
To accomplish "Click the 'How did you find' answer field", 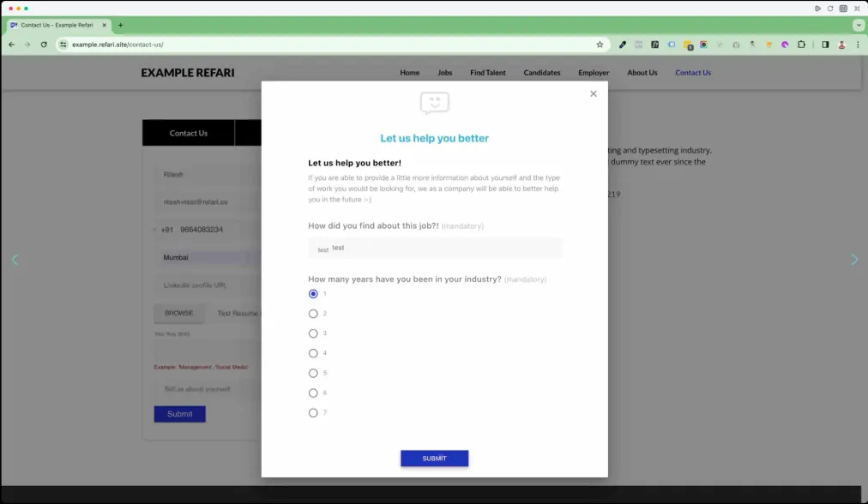I will tap(435, 248).
